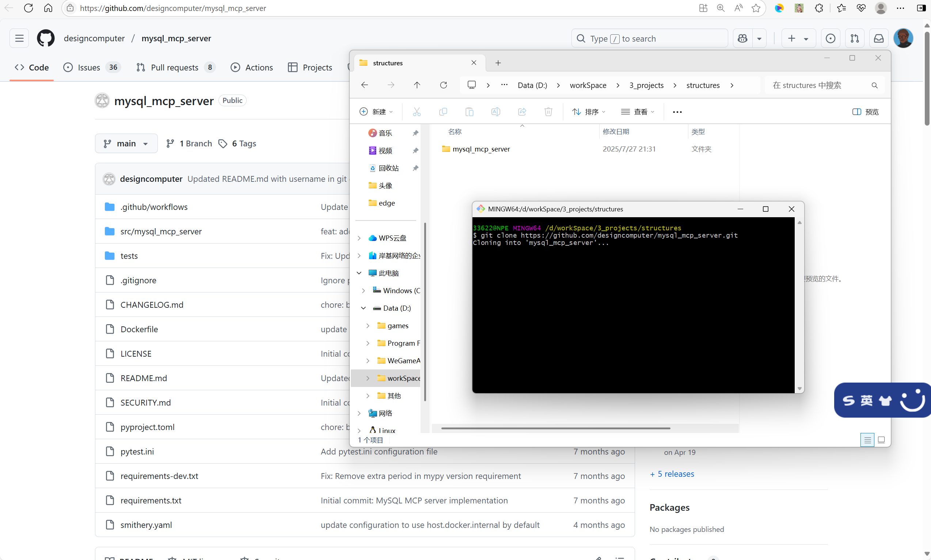Click the pull requests icon in header

[855, 38]
